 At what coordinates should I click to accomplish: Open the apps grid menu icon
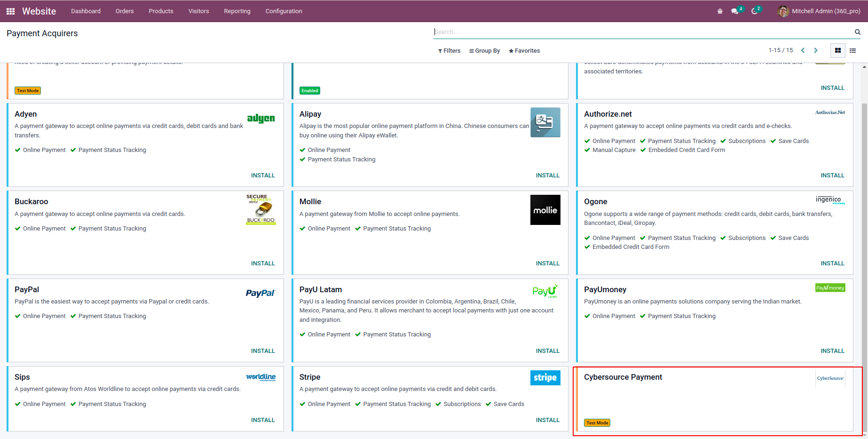click(x=10, y=11)
